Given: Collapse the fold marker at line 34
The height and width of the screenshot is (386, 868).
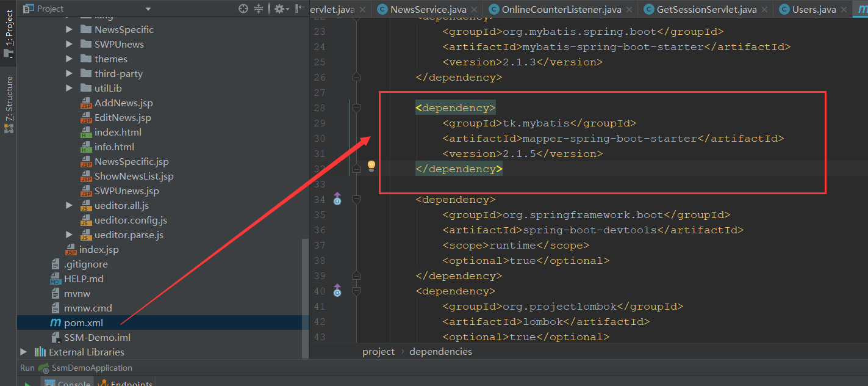Looking at the screenshot, I should point(357,199).
